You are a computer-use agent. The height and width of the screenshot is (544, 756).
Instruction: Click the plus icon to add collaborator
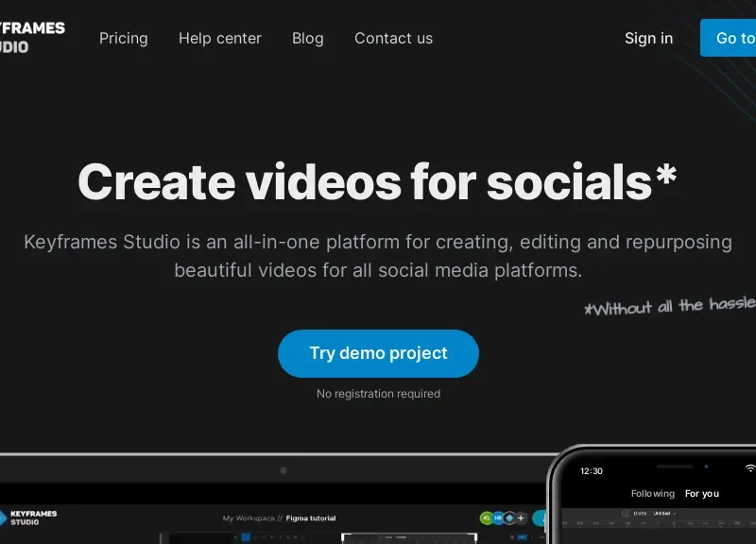coord(521,518)
